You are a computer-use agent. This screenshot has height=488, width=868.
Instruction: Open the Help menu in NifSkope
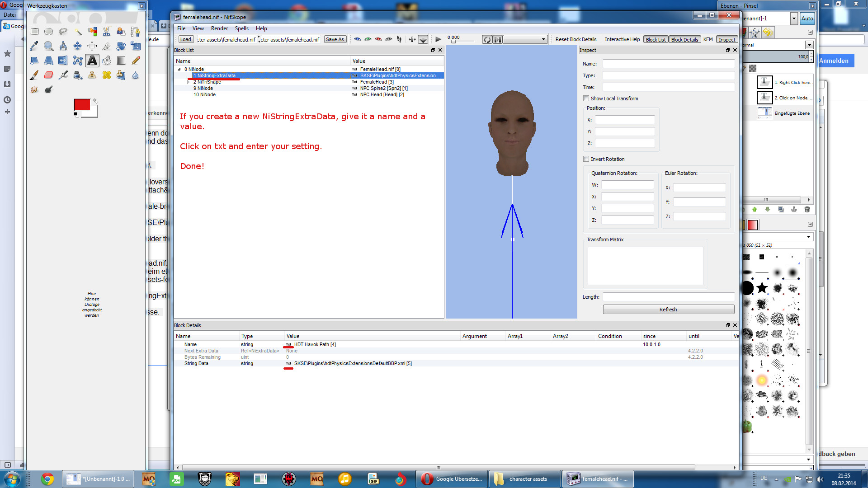[261, 28]
